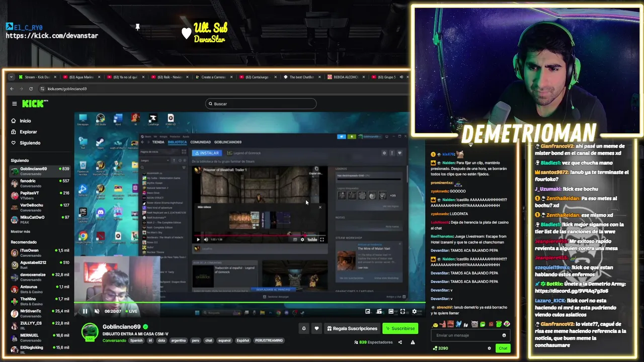Open the Kick hamburger menu
The width and height of the screenshot is (644, 362).
15,104
